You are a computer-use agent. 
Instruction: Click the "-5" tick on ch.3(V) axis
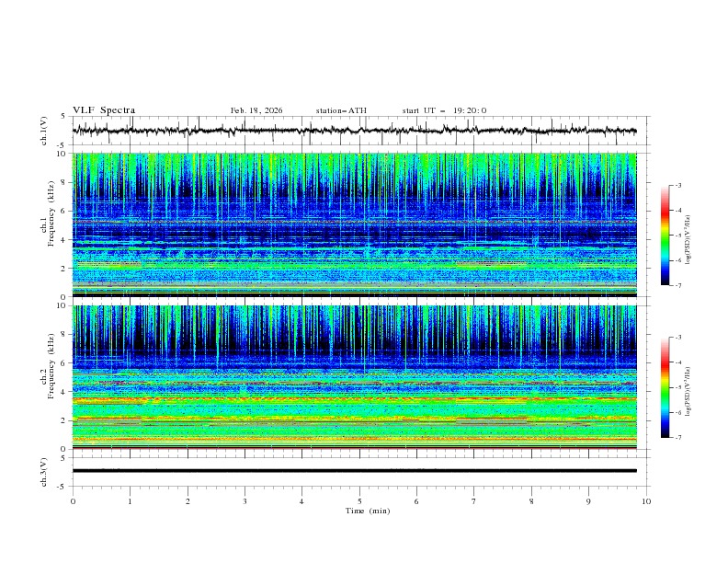point(63,487)
